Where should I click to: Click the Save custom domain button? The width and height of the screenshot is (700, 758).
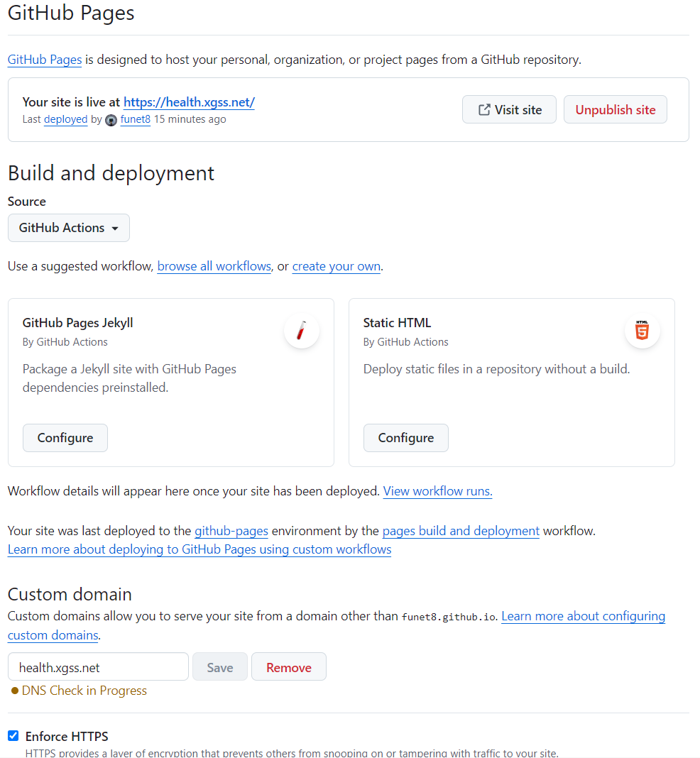pos(220,667)
